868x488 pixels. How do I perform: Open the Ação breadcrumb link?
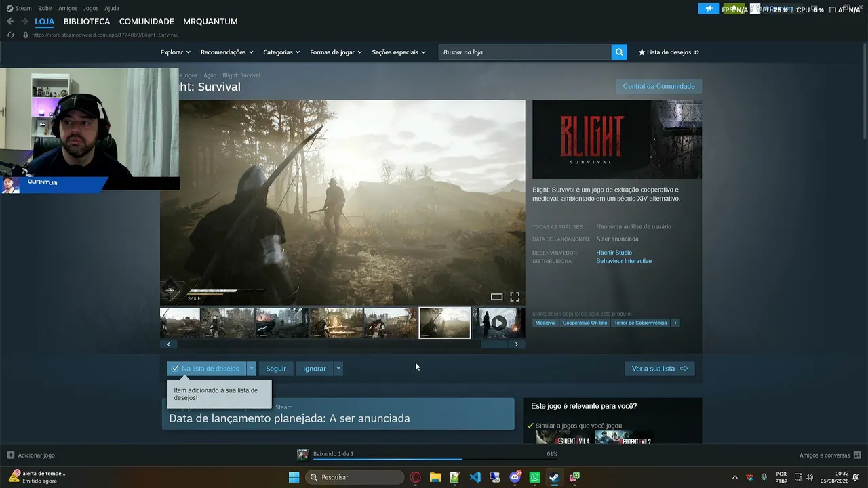click(210, 75)
